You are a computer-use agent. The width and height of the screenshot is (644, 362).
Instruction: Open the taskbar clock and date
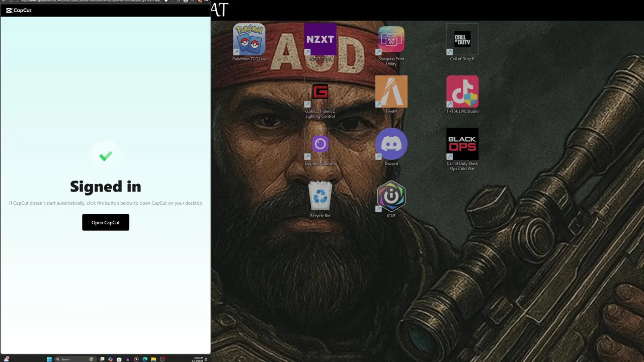coord(198,359)
